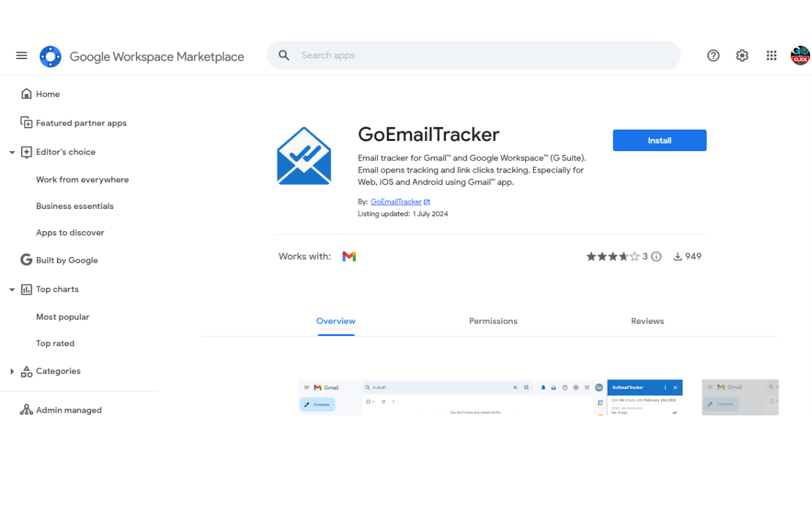Open the navigation hamburger menu
Image resolution: width=812 pixels, height=508 pixels.
click(x=21, y=55)
